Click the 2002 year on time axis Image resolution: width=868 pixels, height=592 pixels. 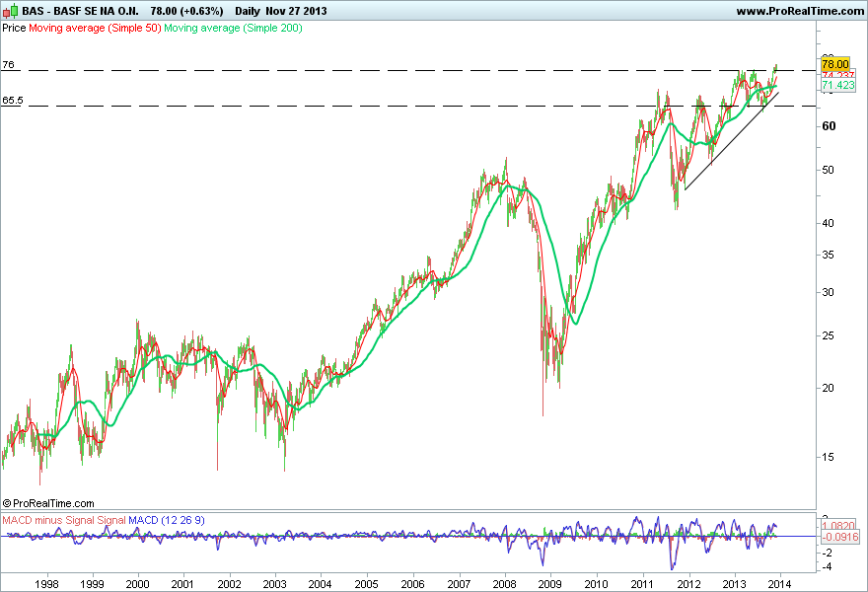pyautogui.click(x=229, y=584)
